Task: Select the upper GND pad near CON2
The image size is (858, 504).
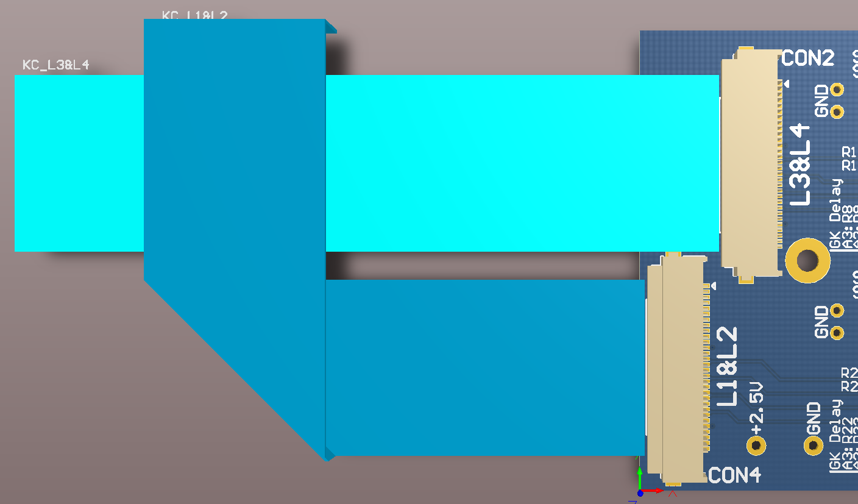Action: tap(837, 90)
